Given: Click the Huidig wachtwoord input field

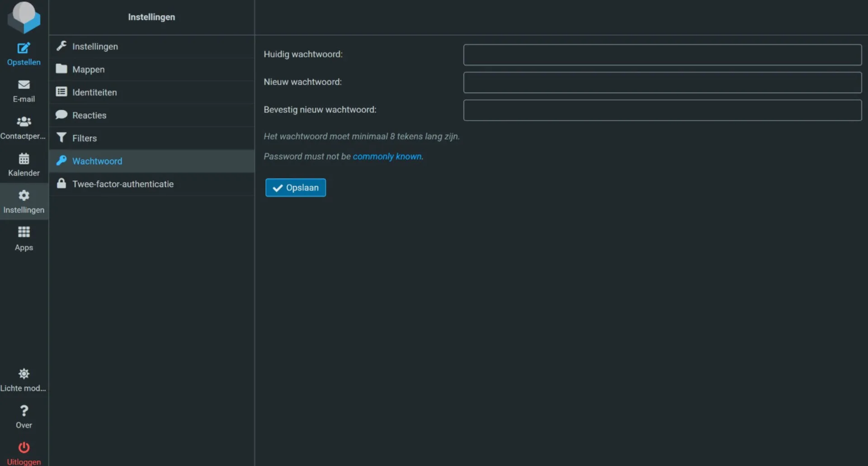Looking at the screenshot, I should point(662,55).
